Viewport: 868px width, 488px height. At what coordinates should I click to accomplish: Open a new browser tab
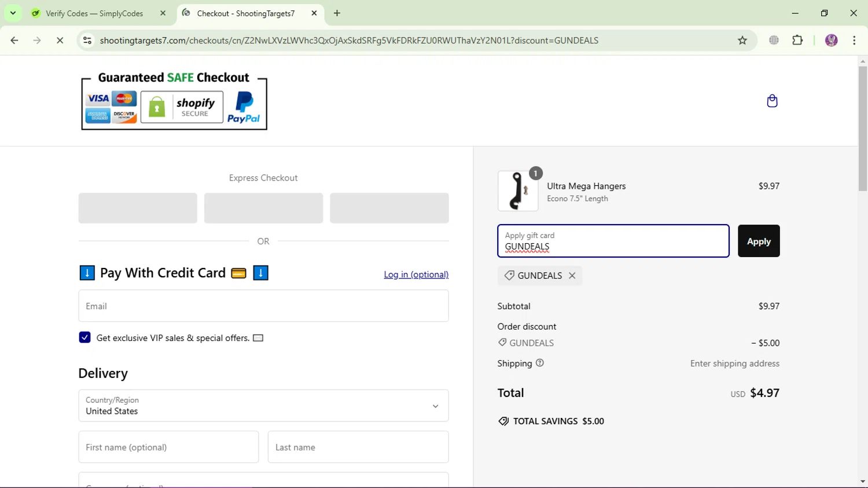337,13
